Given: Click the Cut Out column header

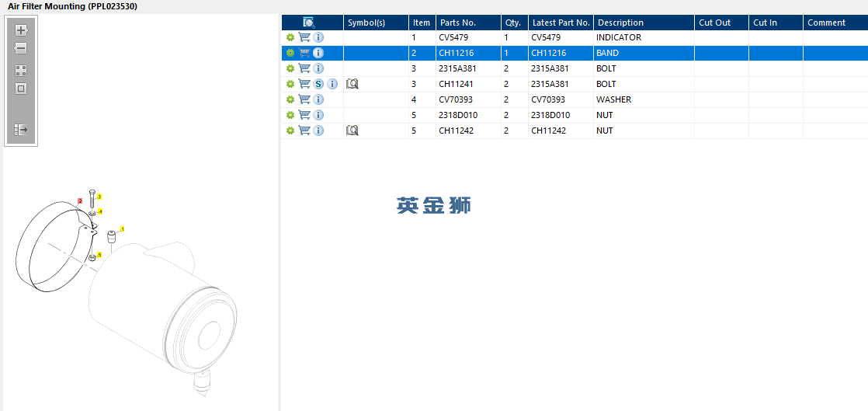Looking at the screenshot, I should coord(721,23).
